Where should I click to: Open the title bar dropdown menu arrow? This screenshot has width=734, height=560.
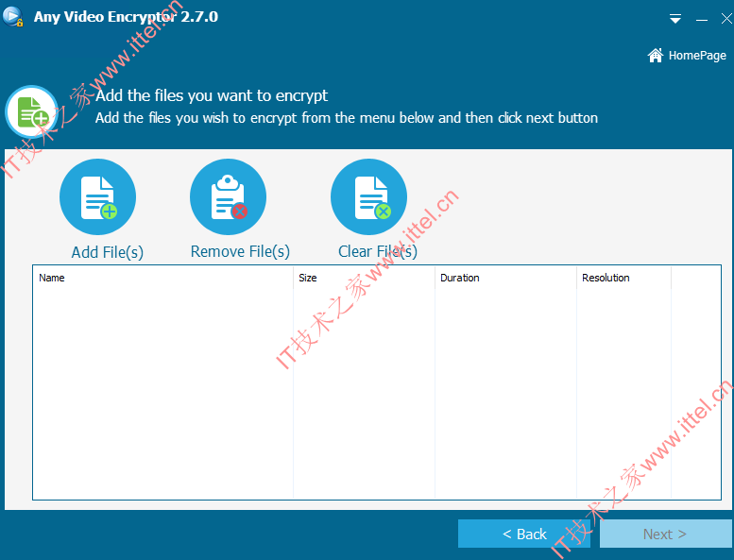(x=675, y=19)
